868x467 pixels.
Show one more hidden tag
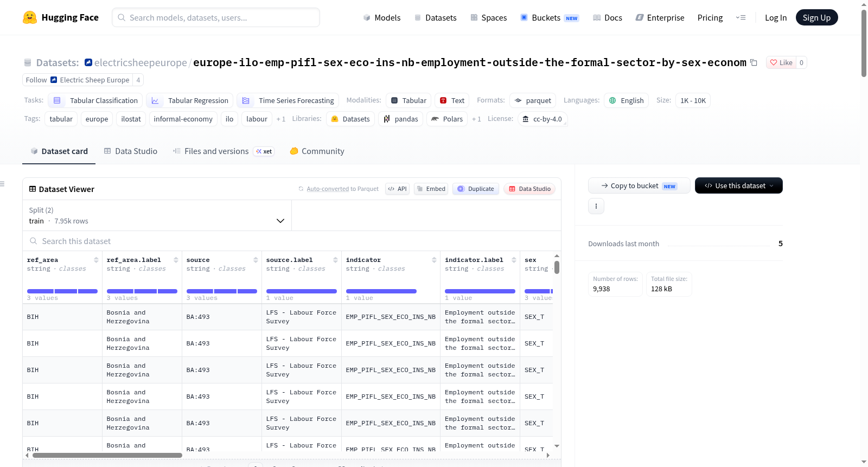[281, 119]
